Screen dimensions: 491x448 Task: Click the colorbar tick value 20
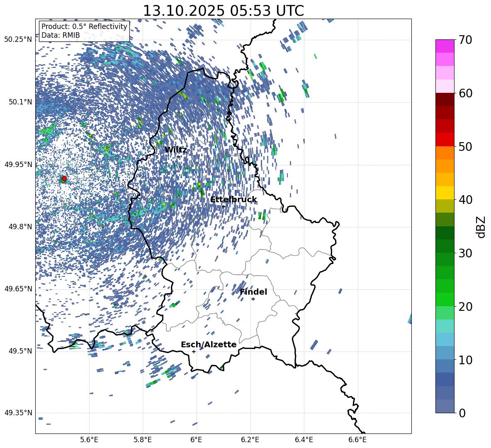pyautogui.click(x=465, y=306)
